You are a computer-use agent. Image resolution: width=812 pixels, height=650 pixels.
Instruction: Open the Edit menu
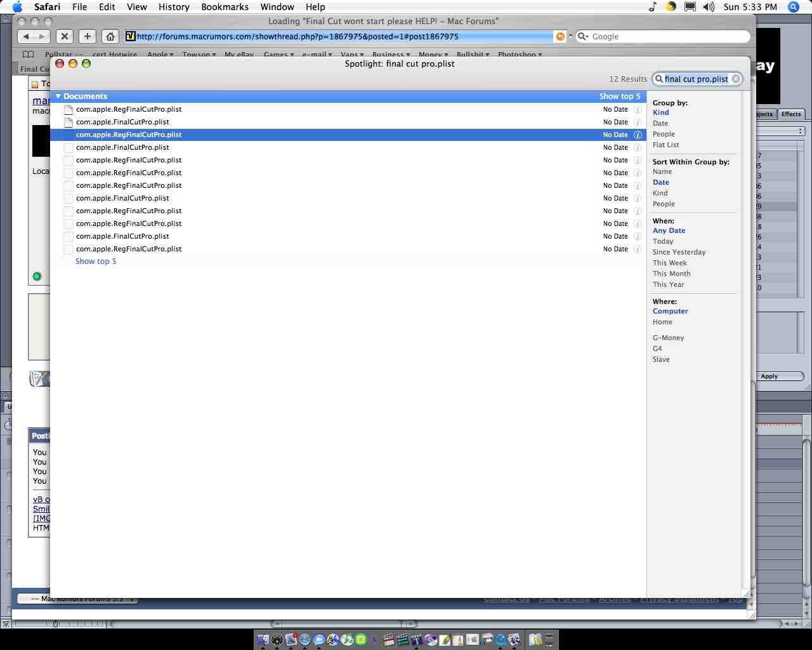tap(107, 7)
